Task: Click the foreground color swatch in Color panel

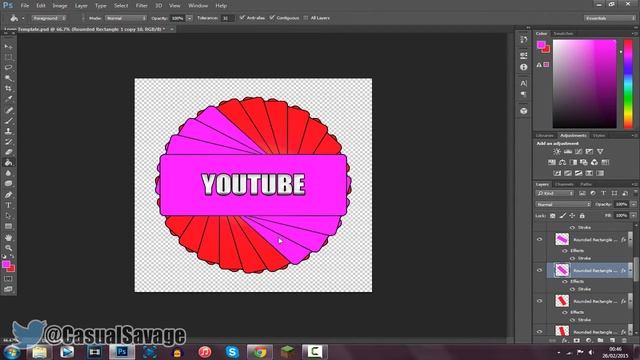Action: click(x=541, y=45)
